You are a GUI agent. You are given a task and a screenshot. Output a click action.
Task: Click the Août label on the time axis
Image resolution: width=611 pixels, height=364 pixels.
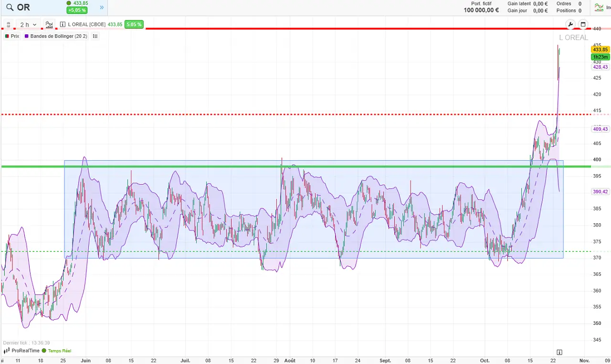tap(290, 361)
